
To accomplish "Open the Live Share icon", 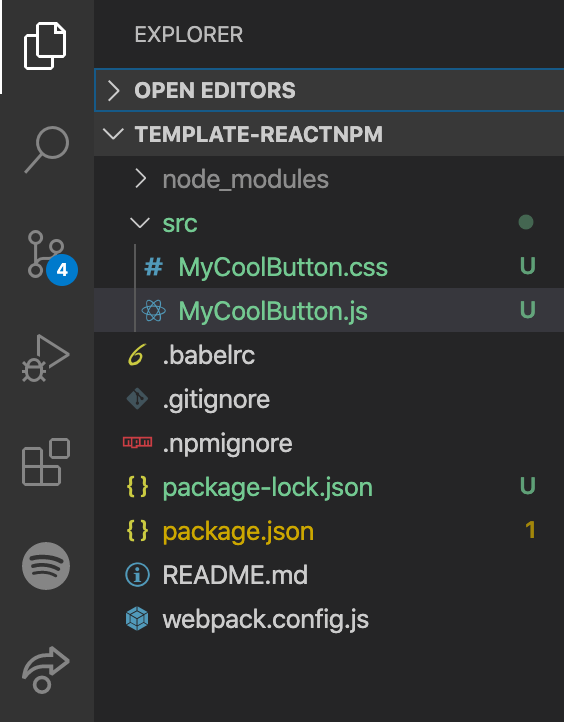I will (46, 670).
